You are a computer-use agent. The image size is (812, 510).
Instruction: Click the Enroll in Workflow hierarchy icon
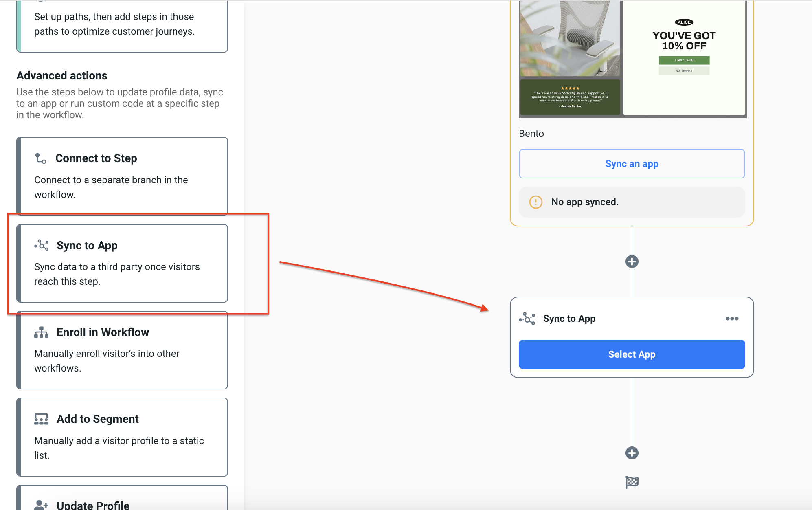41,332
